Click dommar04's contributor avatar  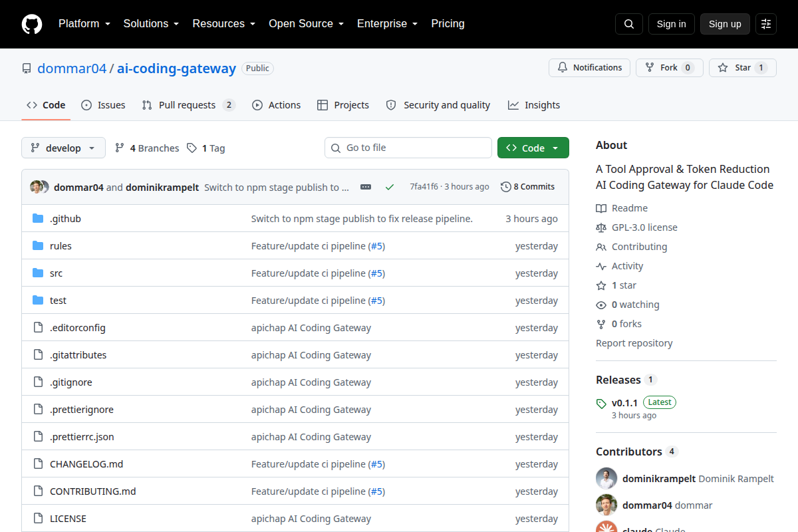tap(606, 505)
